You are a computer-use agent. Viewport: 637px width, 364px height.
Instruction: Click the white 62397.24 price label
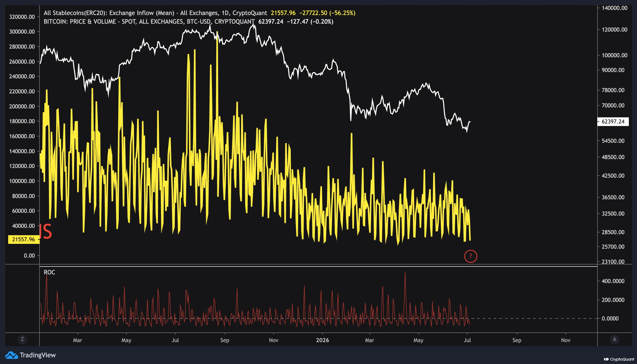coord(613,121)
